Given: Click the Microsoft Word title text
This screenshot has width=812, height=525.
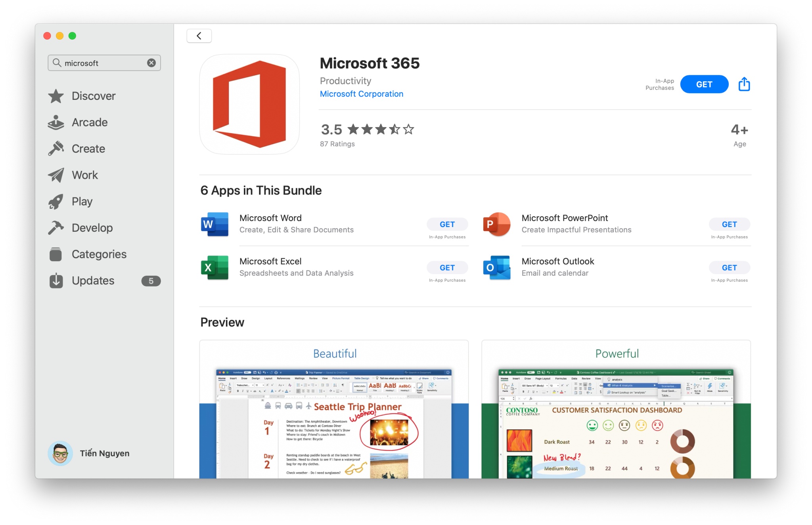Looking at the screenshot, I should pyautogui.click(x=270, y=218).
